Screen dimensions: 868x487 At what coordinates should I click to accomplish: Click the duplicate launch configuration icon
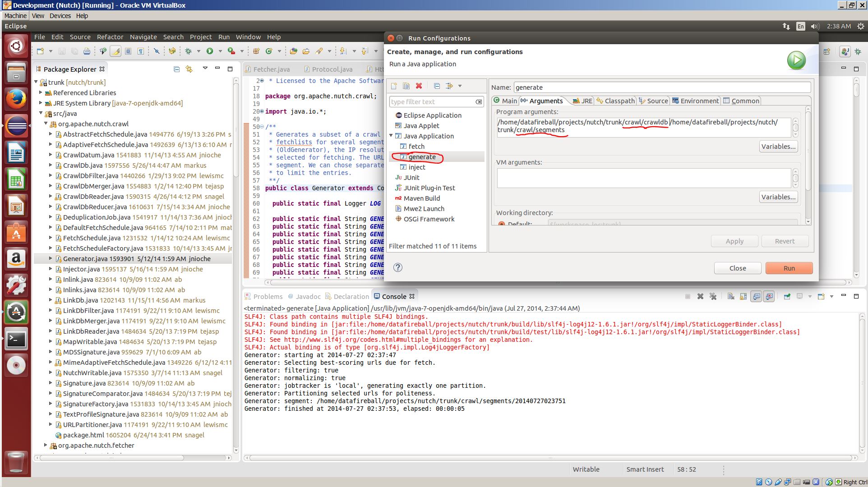[406, 86]
